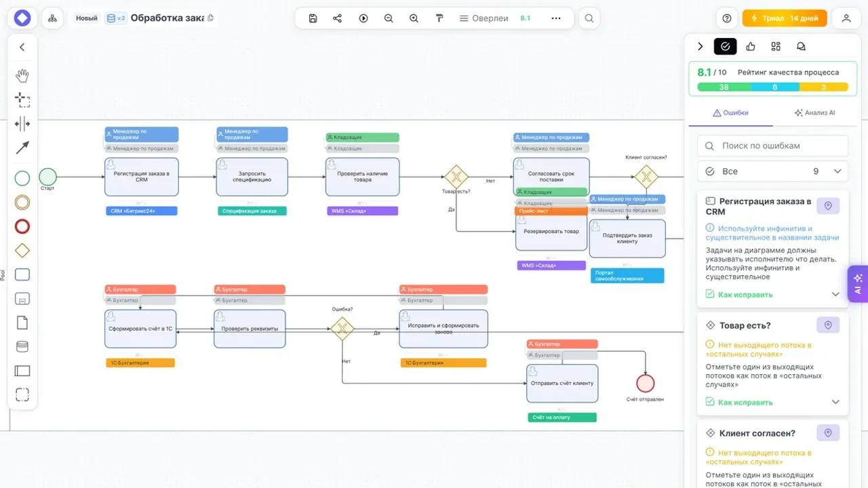868x488 pixels.
Task: Open the more options ellipsis menu
Action: pyautogui.click(x=556, y=18)
